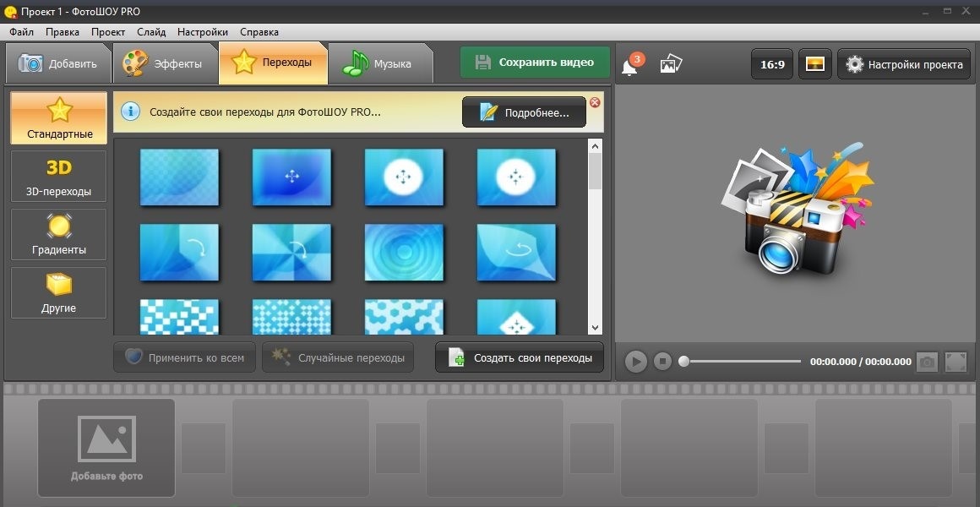Select the clockwise wipe arrow transition
Image resolution: width=980 pixels, height=507 pixels.
[x=179, y=253]
